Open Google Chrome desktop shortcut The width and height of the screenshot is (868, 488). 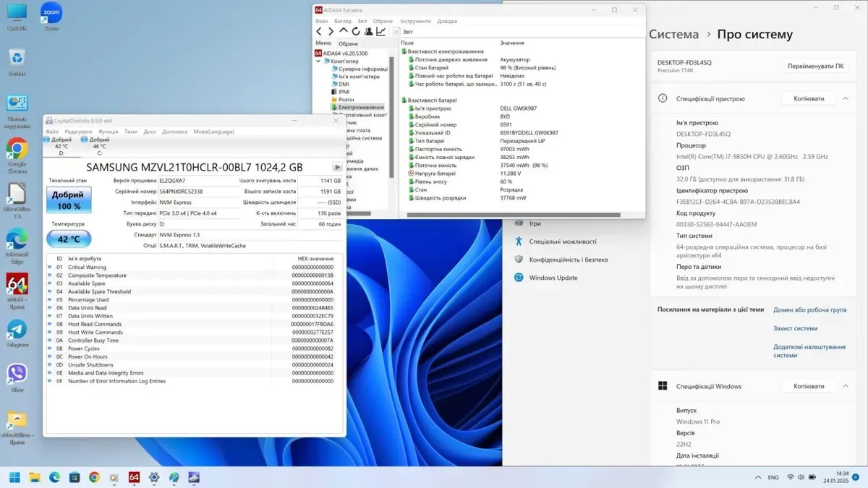click(x=17, y=150)
